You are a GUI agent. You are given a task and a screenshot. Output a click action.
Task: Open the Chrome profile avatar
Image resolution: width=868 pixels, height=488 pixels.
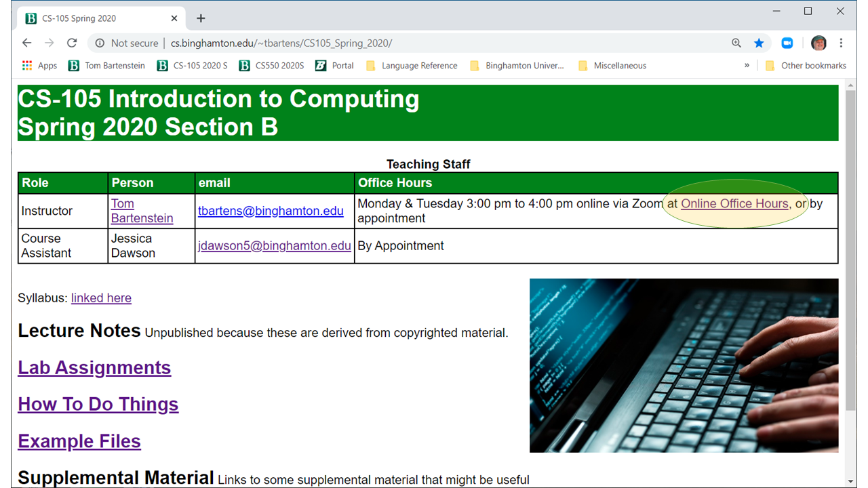[x=818, y=43]
